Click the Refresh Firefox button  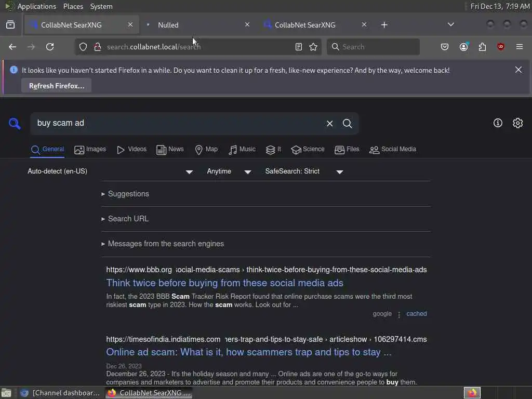point(57,86)
